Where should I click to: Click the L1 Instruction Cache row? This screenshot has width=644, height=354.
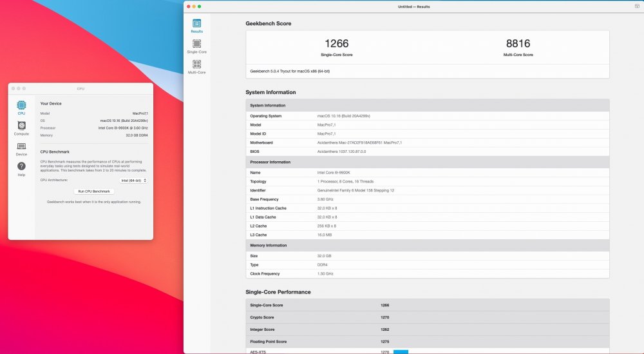(x=428, y=208)
